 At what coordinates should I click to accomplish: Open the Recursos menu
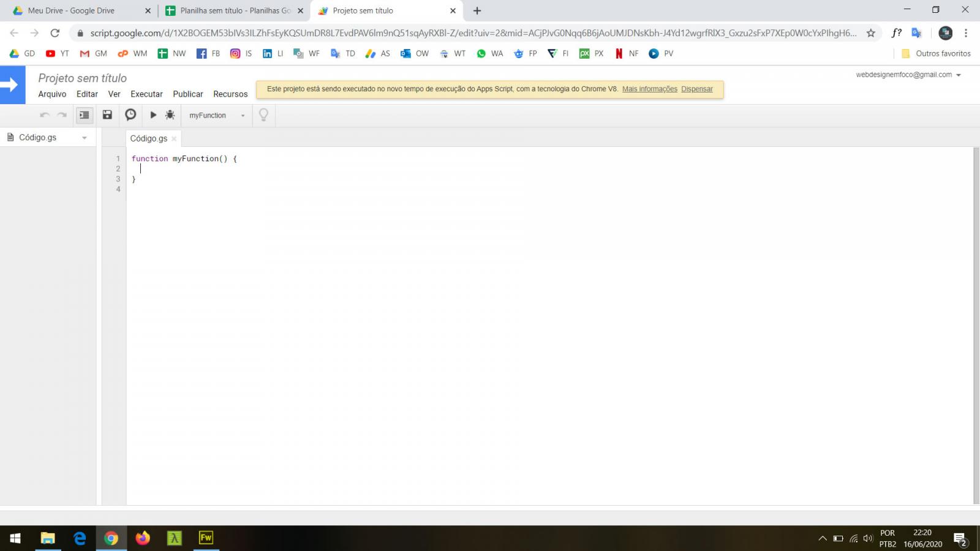pyautogui.click(x=230, y=94)
